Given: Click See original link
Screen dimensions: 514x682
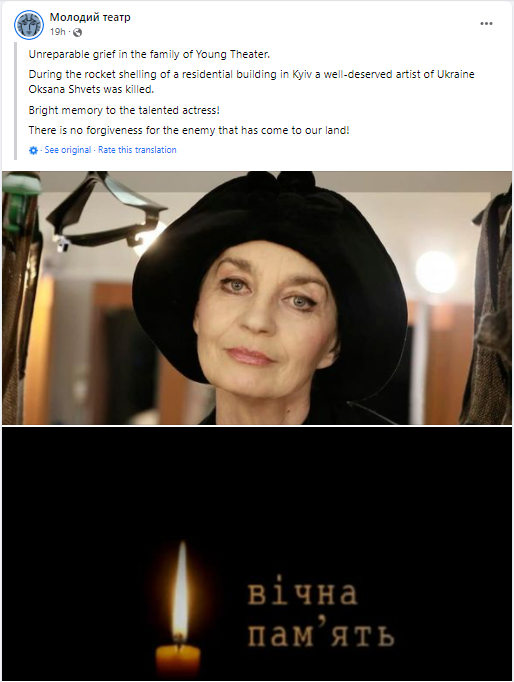Looking at the screenshot, I should [x=68, y=150].
